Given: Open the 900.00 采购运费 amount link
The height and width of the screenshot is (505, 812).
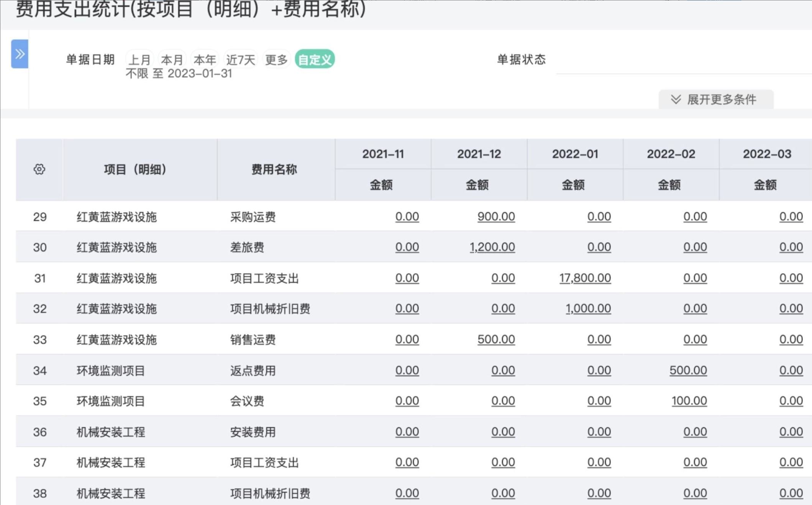Looking at the screenshot, I should [x=496, y=217].
